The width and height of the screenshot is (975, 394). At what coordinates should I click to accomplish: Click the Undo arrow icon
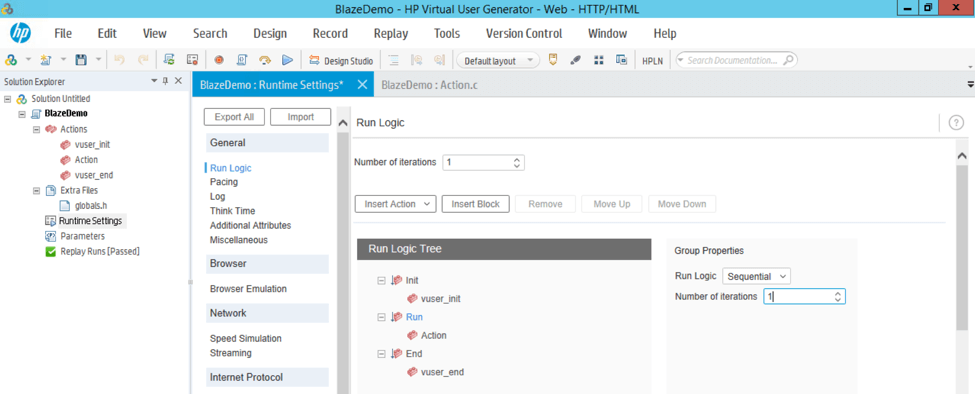click(119, 60)
